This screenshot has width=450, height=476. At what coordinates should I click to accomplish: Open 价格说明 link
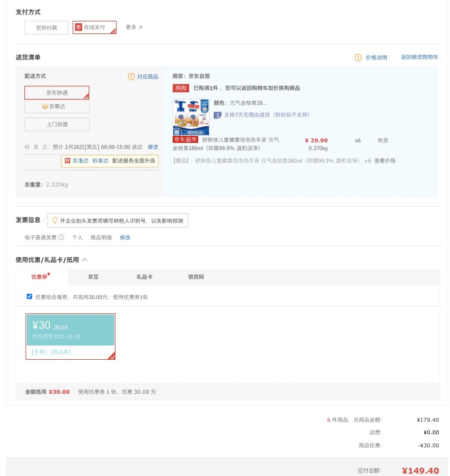[376, 57]
